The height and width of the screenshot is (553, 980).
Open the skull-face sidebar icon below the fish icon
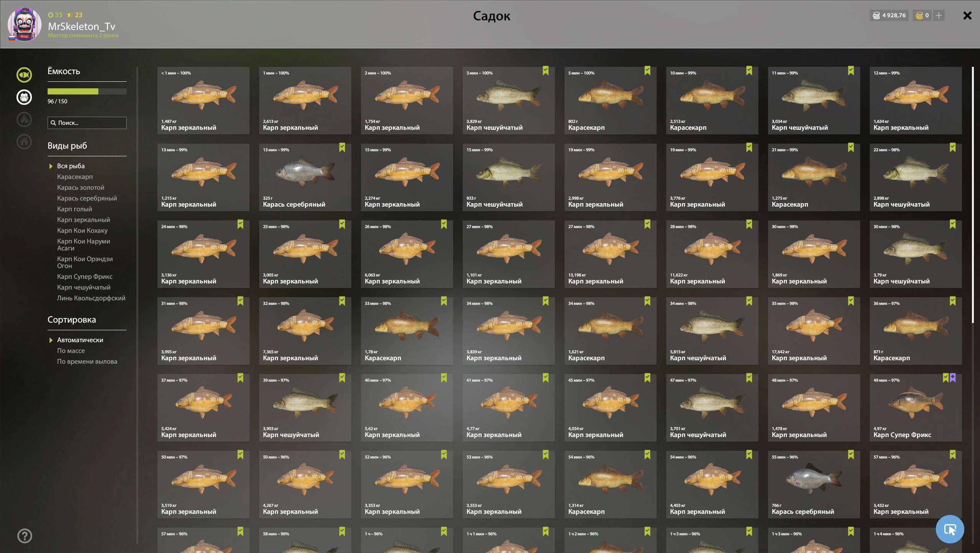coord(24,97)
